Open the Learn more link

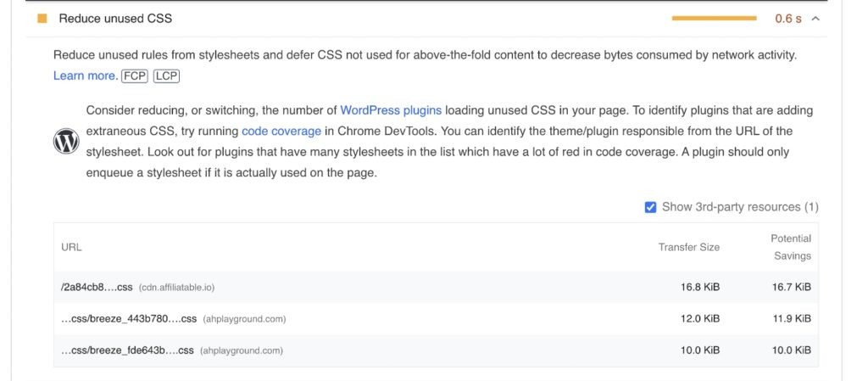tap(85, 76)
